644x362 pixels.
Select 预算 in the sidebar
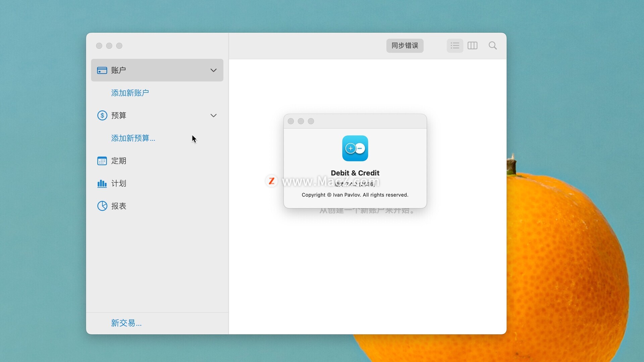pyautogui.click(x=157, y=116)
